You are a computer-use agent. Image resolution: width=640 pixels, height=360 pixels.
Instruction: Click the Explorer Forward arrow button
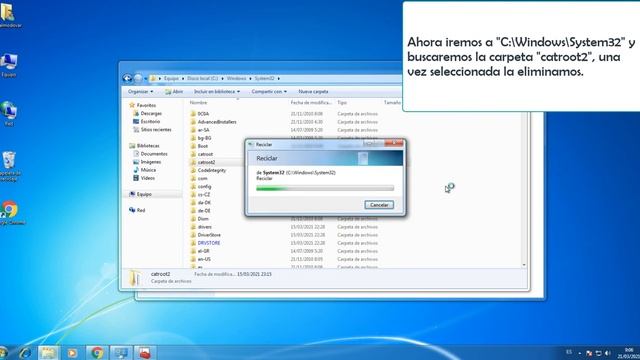[138, 78]
